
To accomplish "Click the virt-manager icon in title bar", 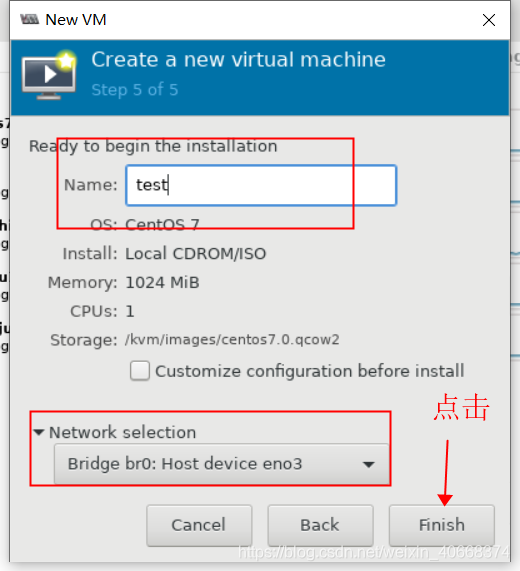I will click(x=29, y=19).
